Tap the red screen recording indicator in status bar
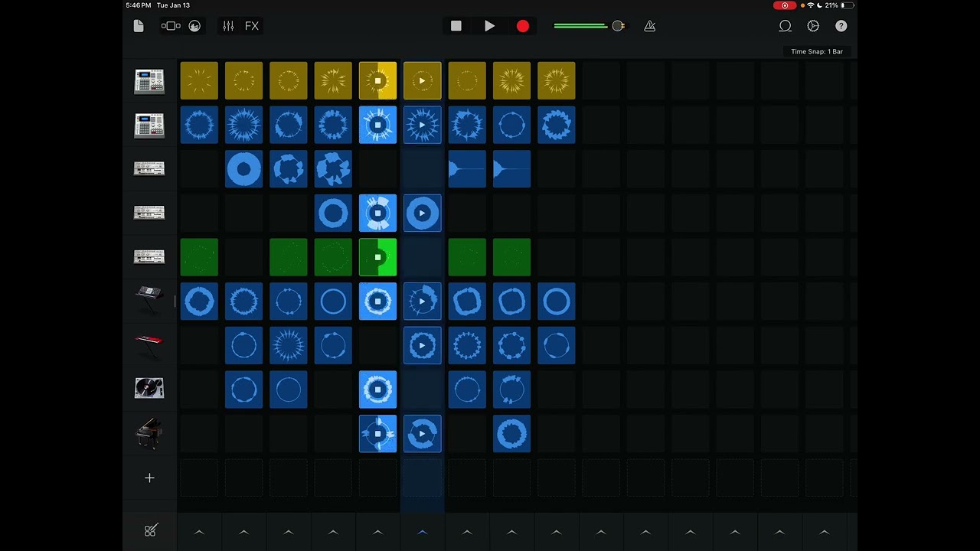 pos(785,5)
